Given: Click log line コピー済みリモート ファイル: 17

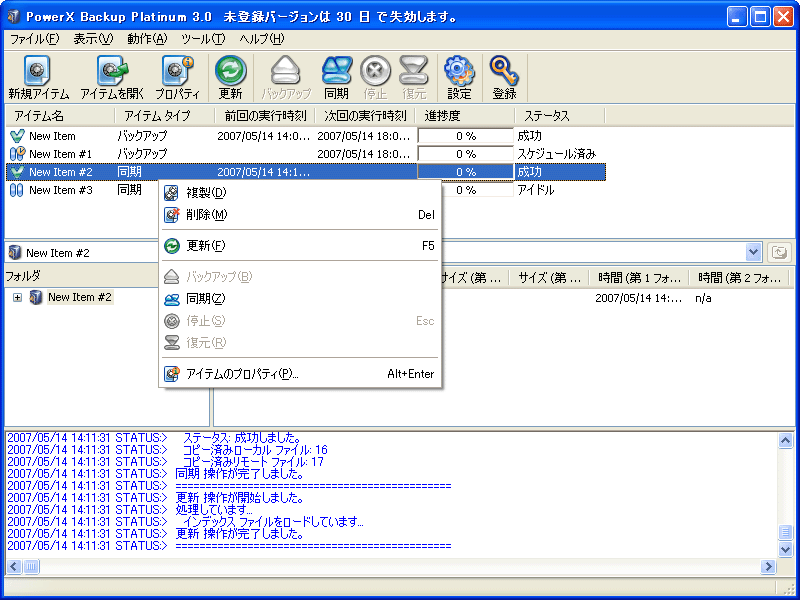Looking at the screenshot, I should click(253, 462).
